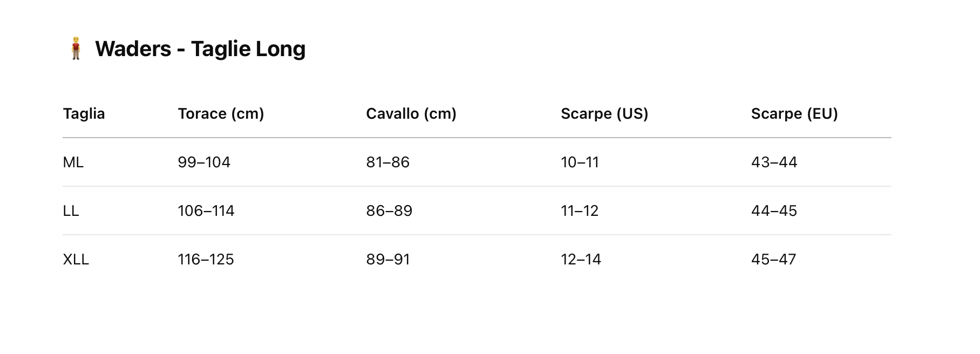Click the Cavallo (cm) column header

pos(411,114)
